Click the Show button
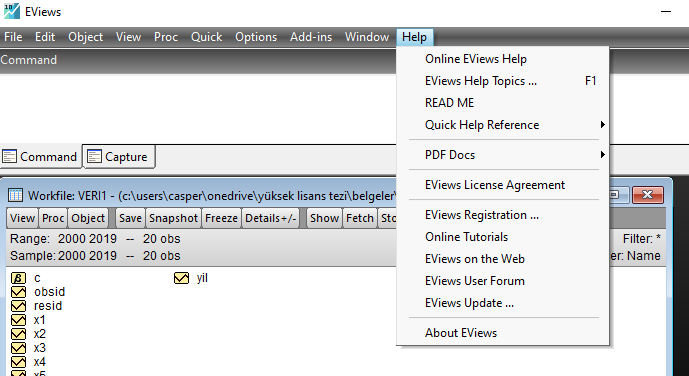 [x=324, y=218]
